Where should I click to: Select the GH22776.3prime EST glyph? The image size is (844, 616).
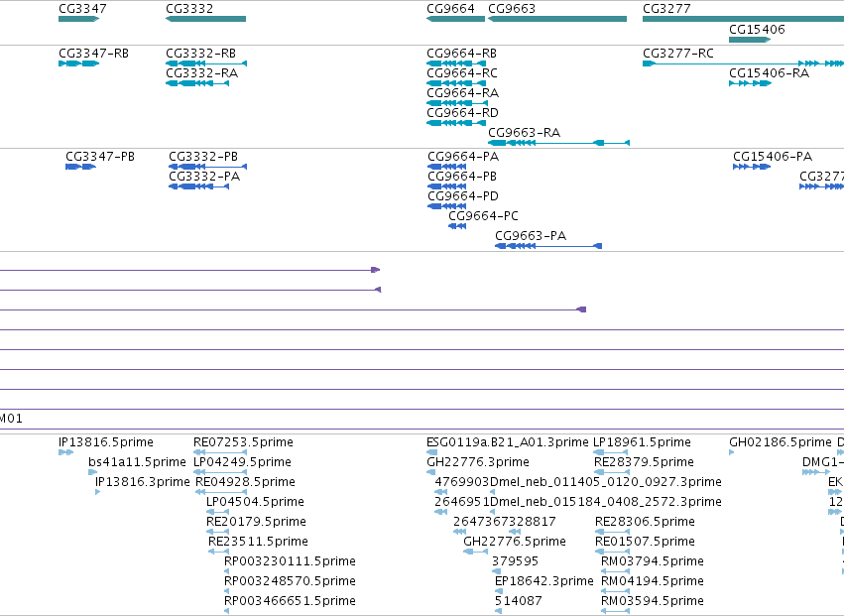tap(431, 472)
